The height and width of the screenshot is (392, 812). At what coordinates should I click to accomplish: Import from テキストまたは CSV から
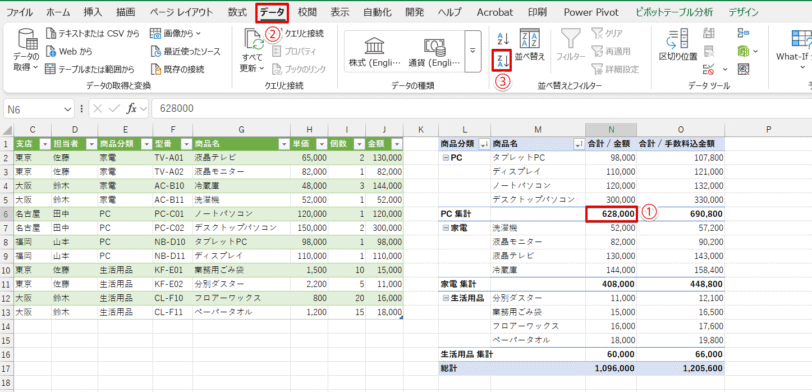[x=93, y=34]
